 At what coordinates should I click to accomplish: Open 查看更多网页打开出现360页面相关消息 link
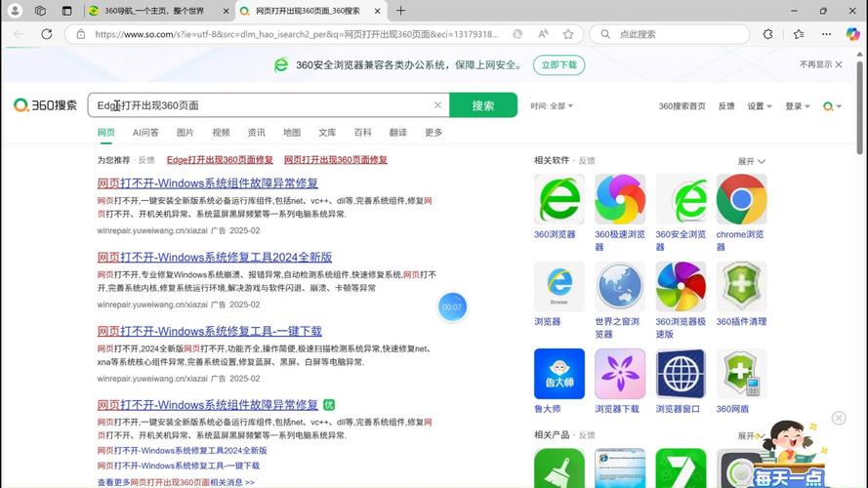[x=176, y=482]
